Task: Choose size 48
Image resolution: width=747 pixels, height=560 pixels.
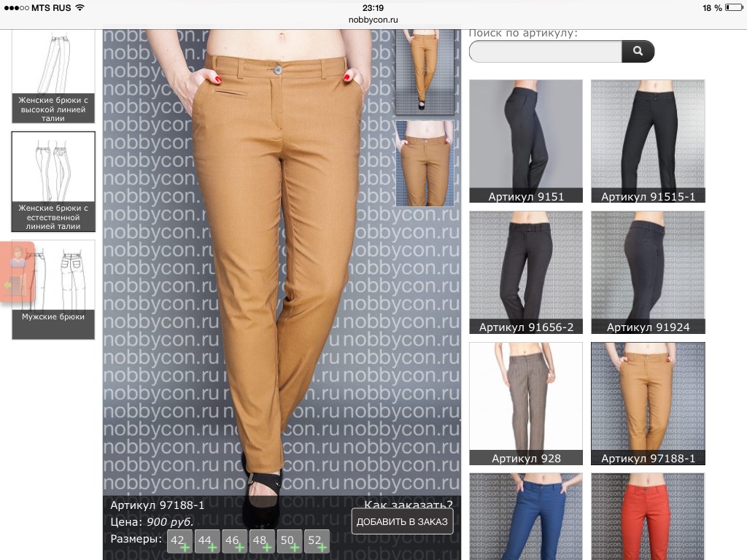Action: click(x=261, y=541)
